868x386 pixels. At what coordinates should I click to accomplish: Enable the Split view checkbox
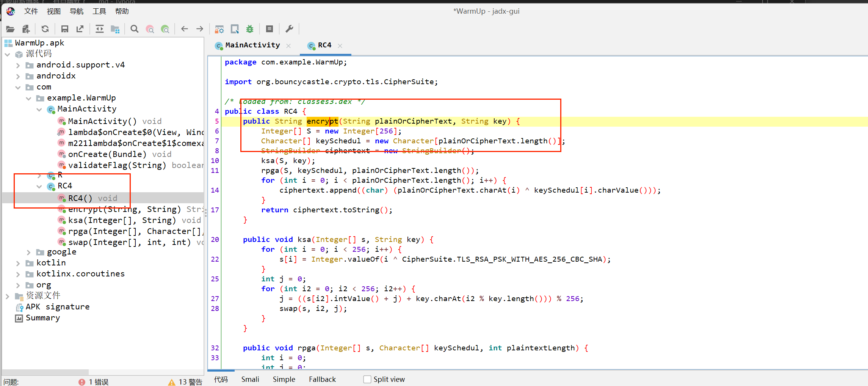367,379
